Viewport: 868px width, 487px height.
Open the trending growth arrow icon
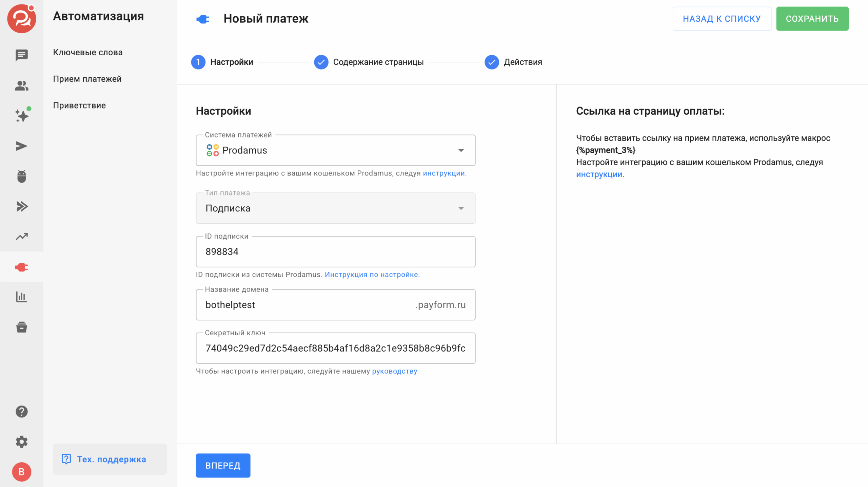[x=21, y=237]
